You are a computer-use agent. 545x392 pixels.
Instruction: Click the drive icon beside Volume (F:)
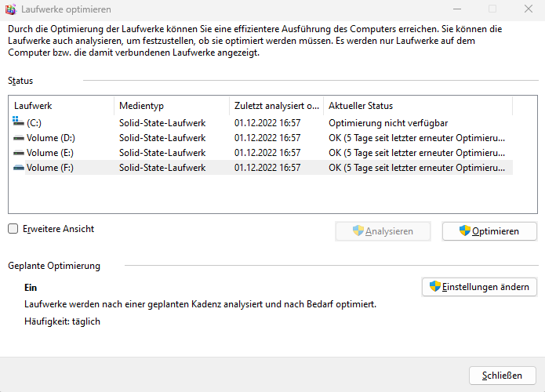click(18, 168)
